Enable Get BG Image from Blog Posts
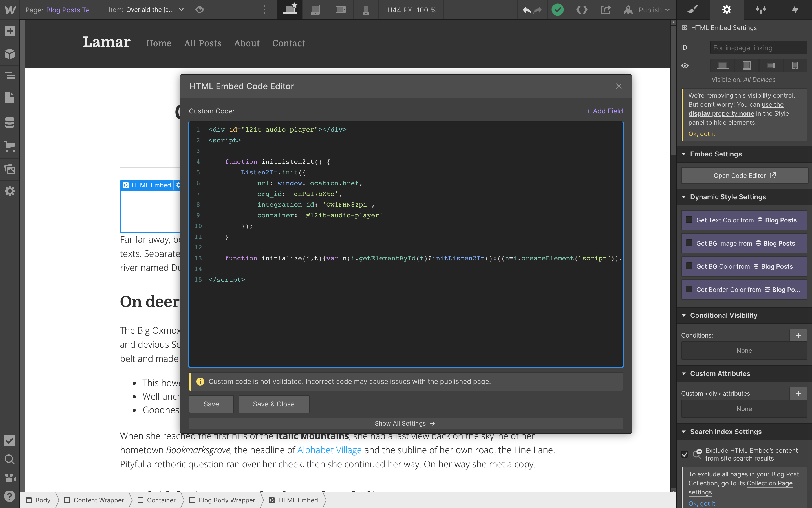This screenshot has height=508, width=812. coord(689,243)
